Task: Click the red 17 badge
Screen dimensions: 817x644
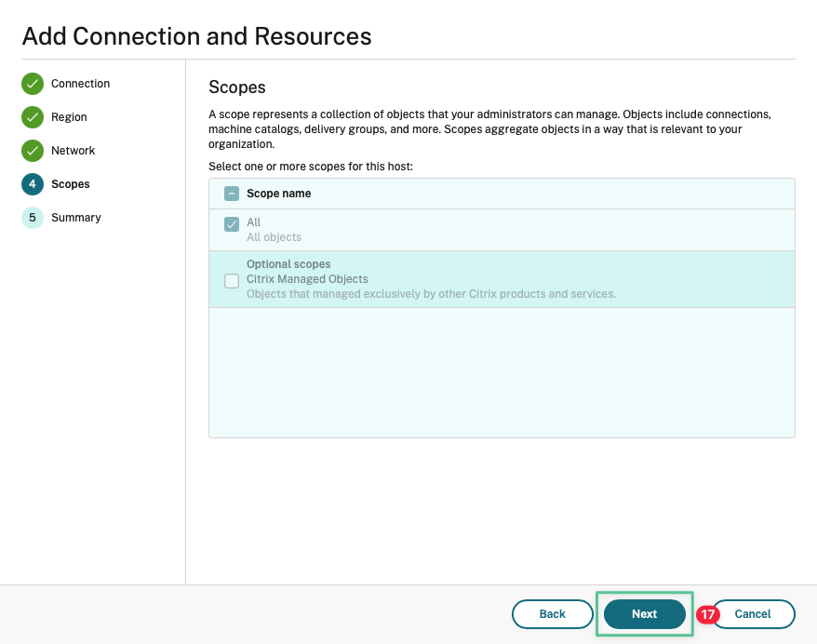Action: coord(708,614)
